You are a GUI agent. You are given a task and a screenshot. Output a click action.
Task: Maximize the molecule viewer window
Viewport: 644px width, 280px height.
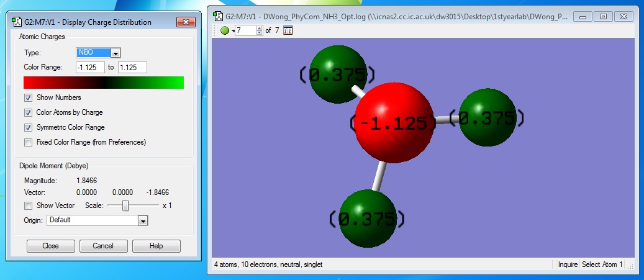coord(603,16)
